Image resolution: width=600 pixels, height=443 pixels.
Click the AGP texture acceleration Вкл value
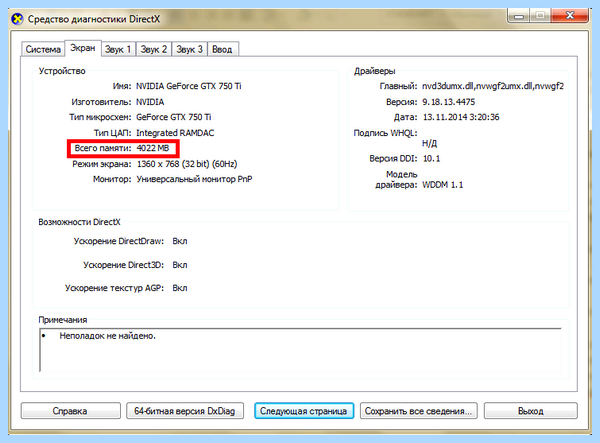point(180,288)
